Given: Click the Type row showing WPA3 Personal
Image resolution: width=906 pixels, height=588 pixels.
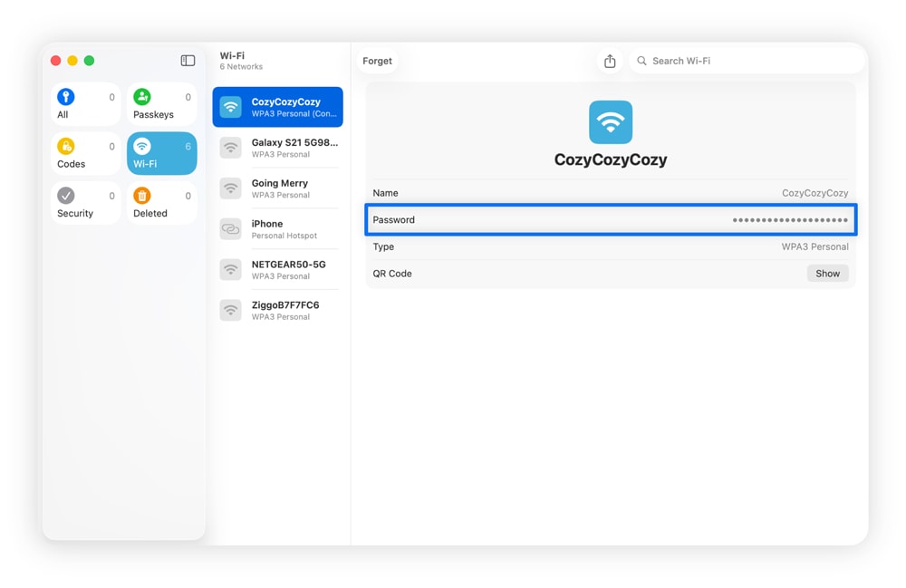Looking at the screenshot, I should coord(610,246).
